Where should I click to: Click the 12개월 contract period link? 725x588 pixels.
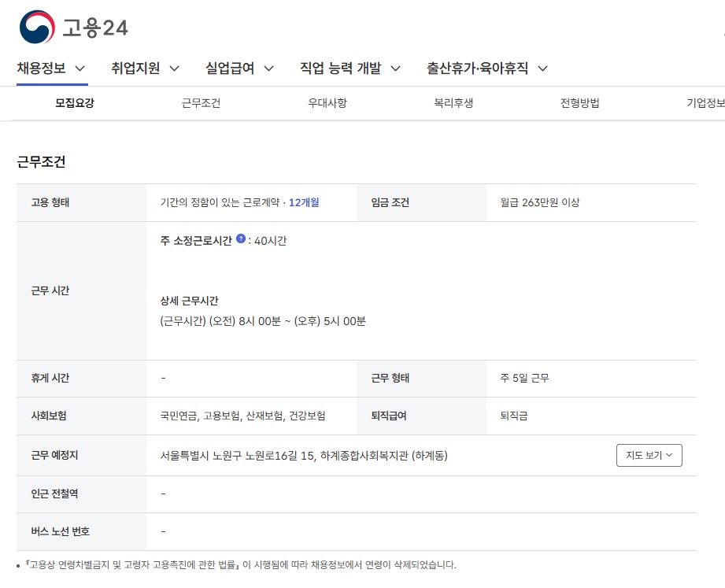tap(304, 202)
